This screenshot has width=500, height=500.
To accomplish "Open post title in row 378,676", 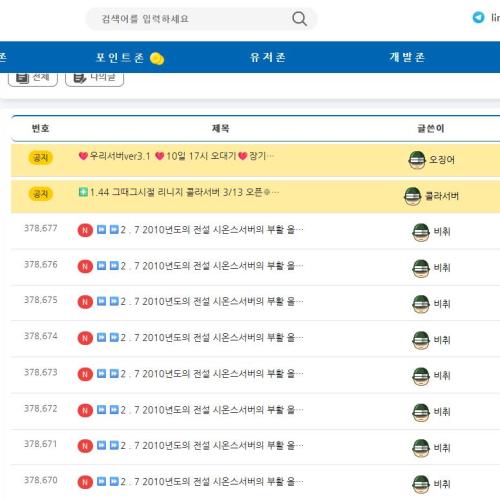I will pos(200,266).
